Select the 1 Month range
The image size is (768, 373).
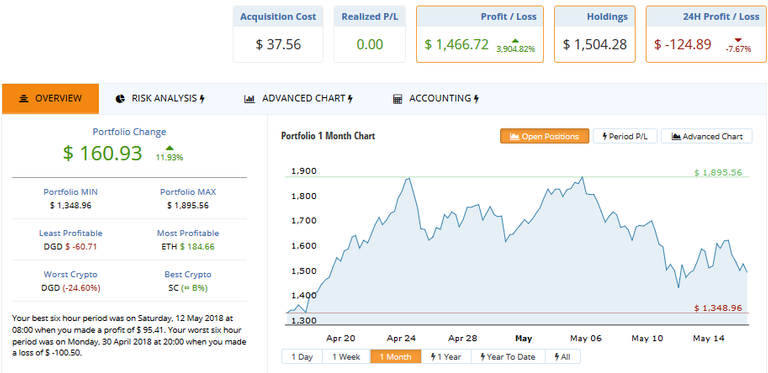coord(396,357)
